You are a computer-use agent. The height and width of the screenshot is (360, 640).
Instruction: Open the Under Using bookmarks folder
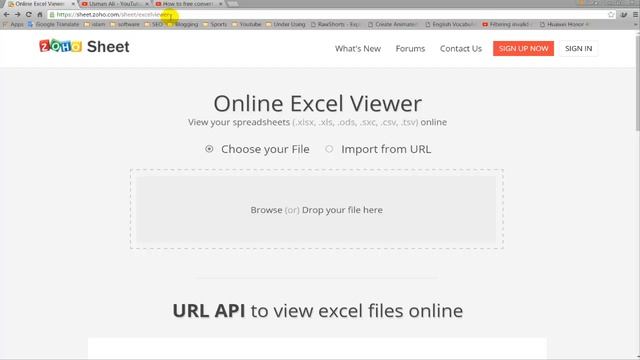click(286, 24)
